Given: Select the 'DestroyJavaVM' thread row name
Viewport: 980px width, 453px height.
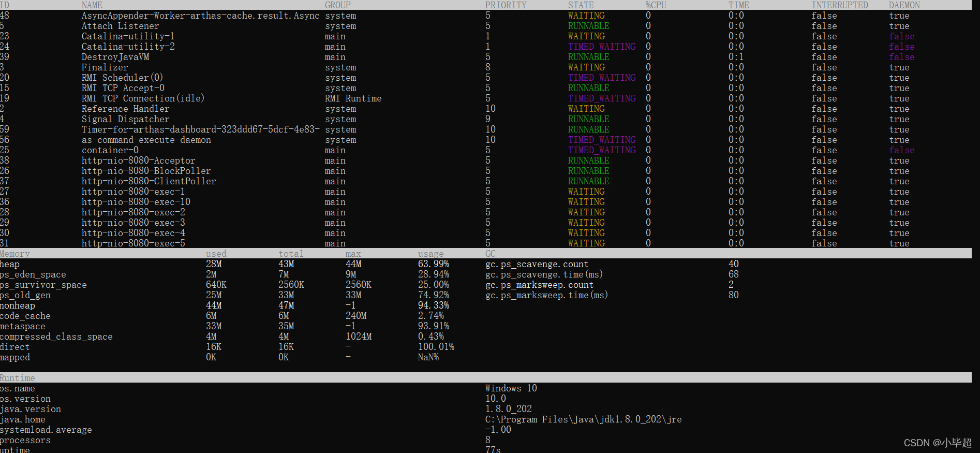Looking at the screenshot, I should [x=115, y=57].
